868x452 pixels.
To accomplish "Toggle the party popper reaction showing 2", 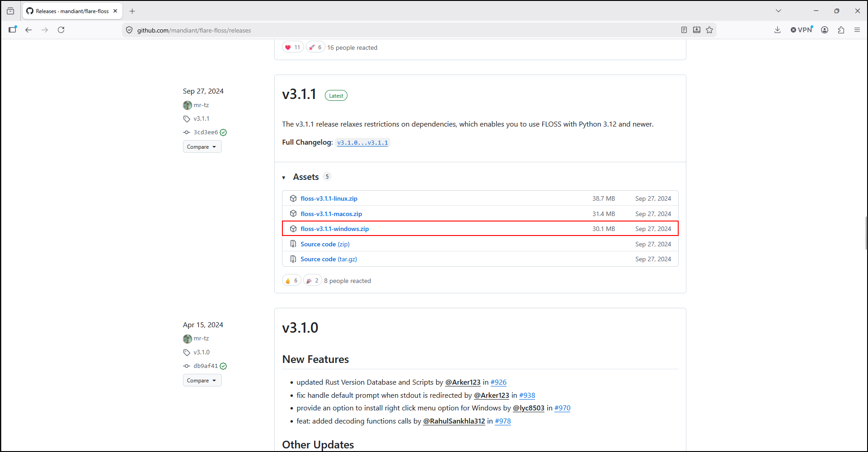I will [312, 280].
